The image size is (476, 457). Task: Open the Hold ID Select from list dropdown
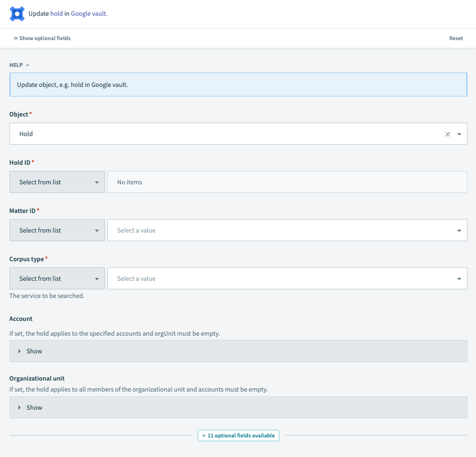point(57,182)
